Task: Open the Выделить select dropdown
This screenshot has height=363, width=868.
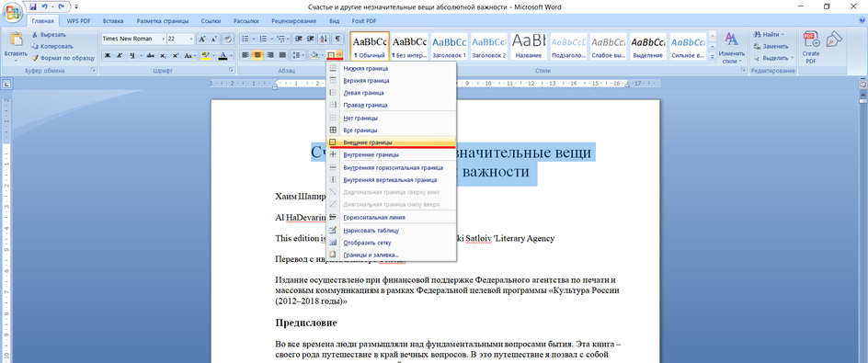Action: click(774, 58)
